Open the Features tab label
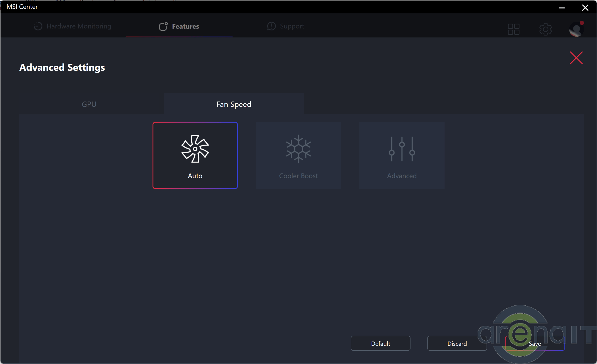 (185, 26)
